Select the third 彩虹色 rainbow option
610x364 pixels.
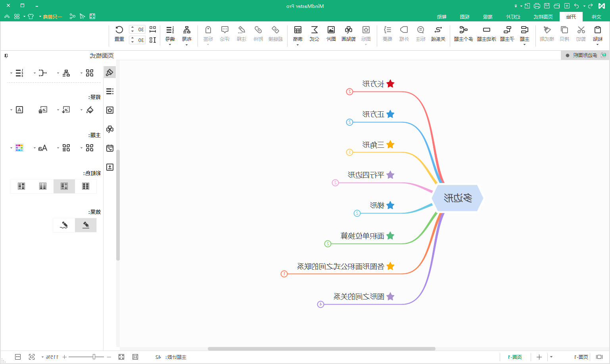coord(43,186)
